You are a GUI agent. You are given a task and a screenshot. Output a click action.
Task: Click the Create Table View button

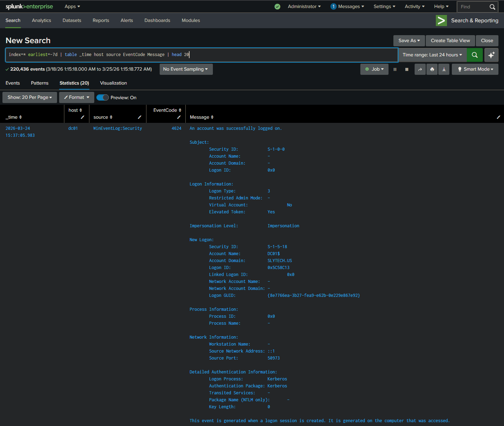(x=450, y=40)
